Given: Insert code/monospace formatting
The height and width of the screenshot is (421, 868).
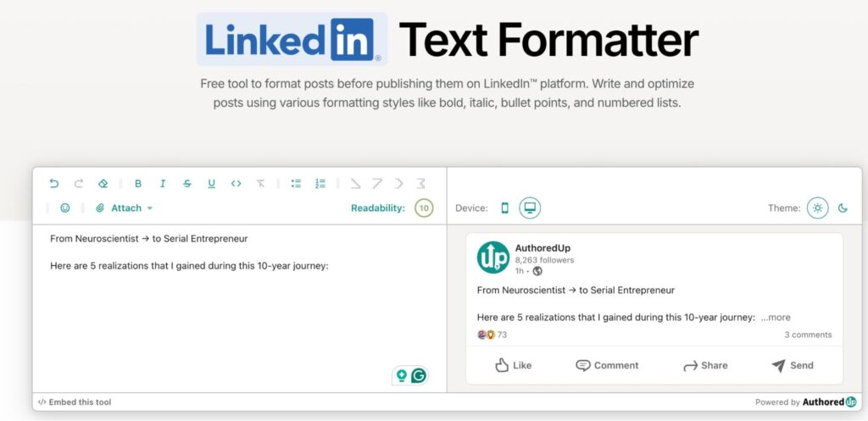Looking at the screenshot, I should pyautogui.click(x=236, y=183).
